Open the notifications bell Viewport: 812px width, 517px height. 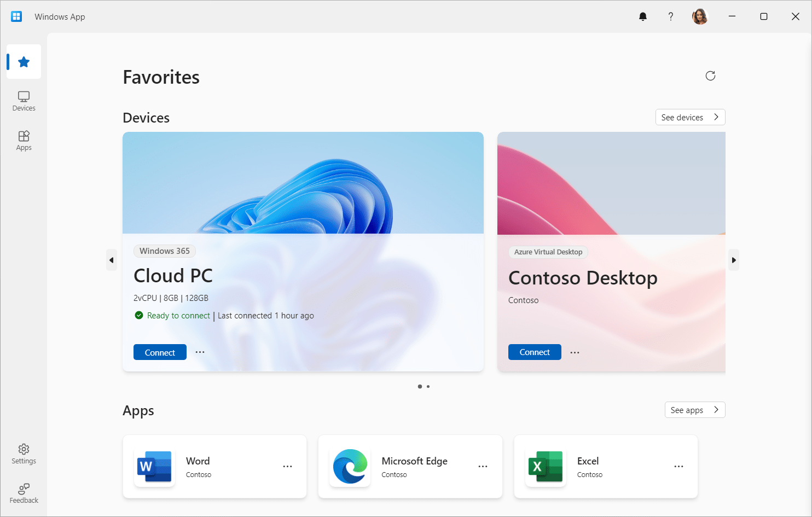642,16
